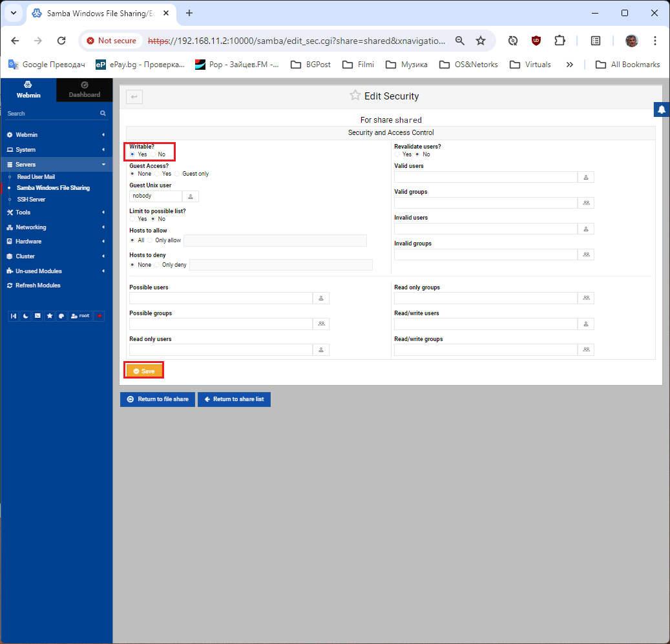
Task: Open user picker beside Valid users field
Action: tap(585, 177)
